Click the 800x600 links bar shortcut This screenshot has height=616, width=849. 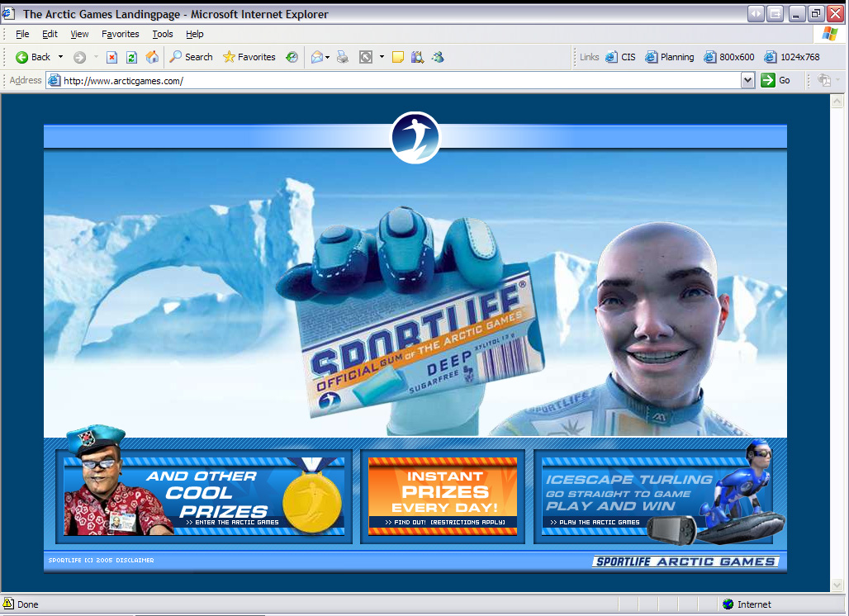tap(728, 57)
